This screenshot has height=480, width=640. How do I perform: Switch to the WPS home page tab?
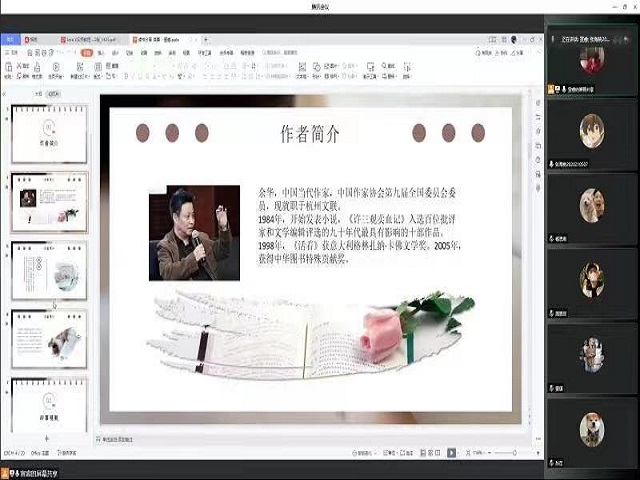[11, 39]
